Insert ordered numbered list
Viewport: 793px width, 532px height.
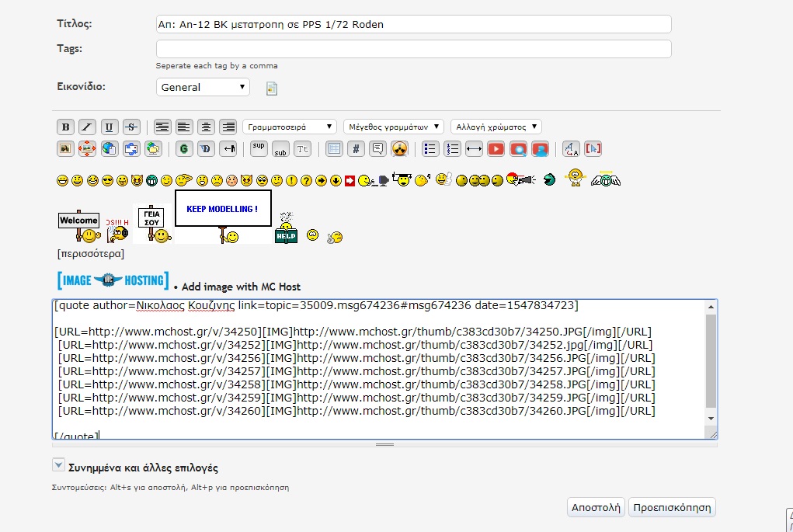click(452, 148)
